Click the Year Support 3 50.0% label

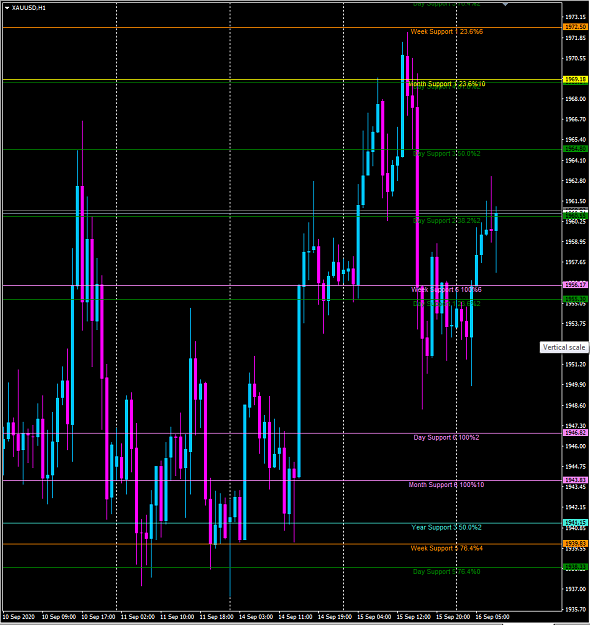[x=446, y=528]
